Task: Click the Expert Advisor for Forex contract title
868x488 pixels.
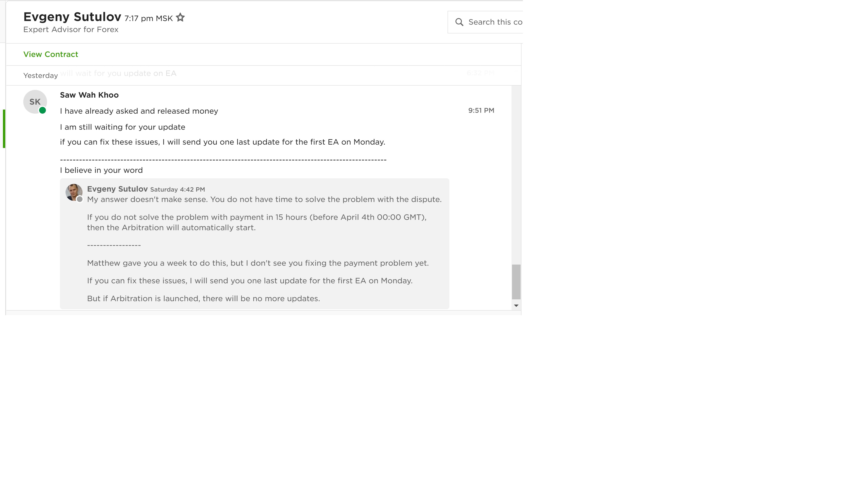Action: (x=71, y=30)
